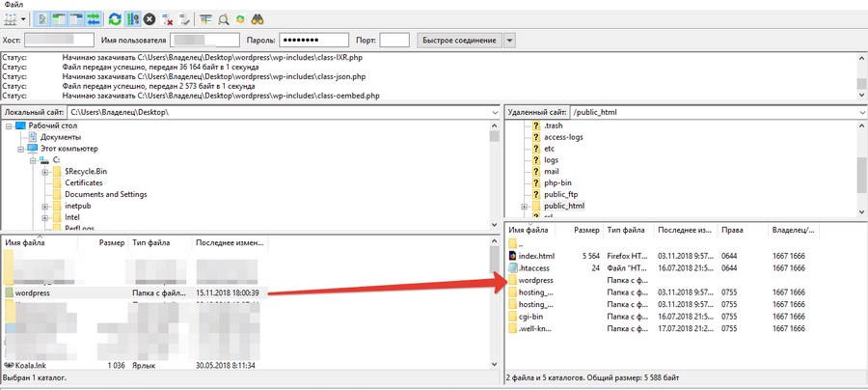This screenshot has height=390, width=868.
Task: Expand the inetpub folder in local tree
Action: coord(44,207)
